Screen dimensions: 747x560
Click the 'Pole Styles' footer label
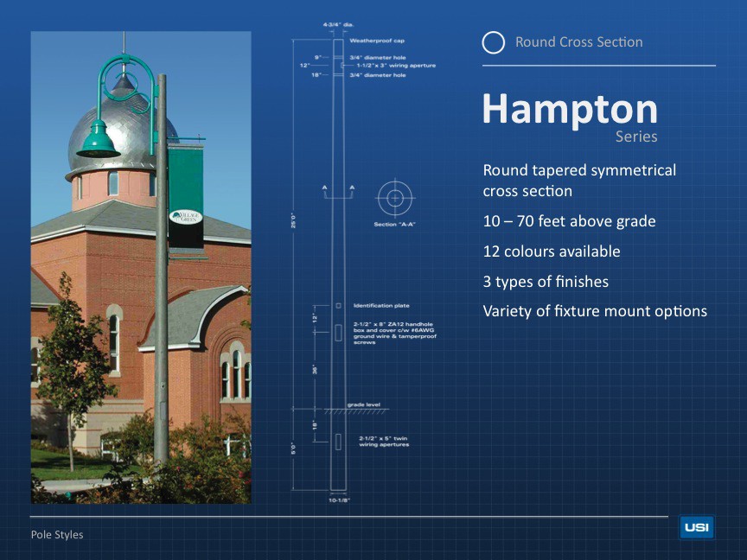57,535
